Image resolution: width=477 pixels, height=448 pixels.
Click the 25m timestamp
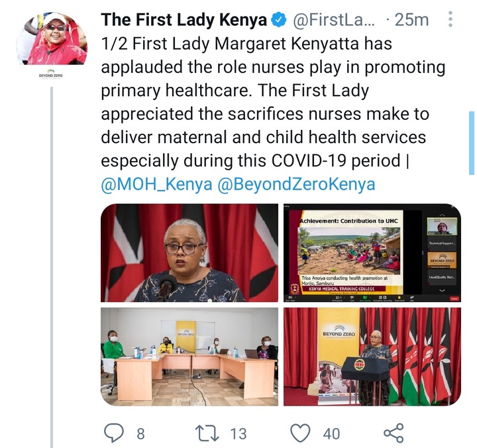point(411,20)
